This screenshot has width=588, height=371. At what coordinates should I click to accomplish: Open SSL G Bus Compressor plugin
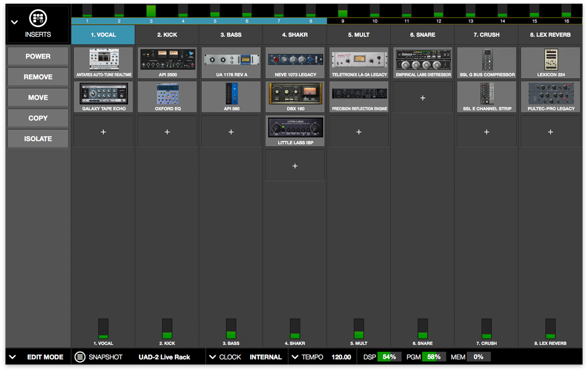tap(487, 63)
